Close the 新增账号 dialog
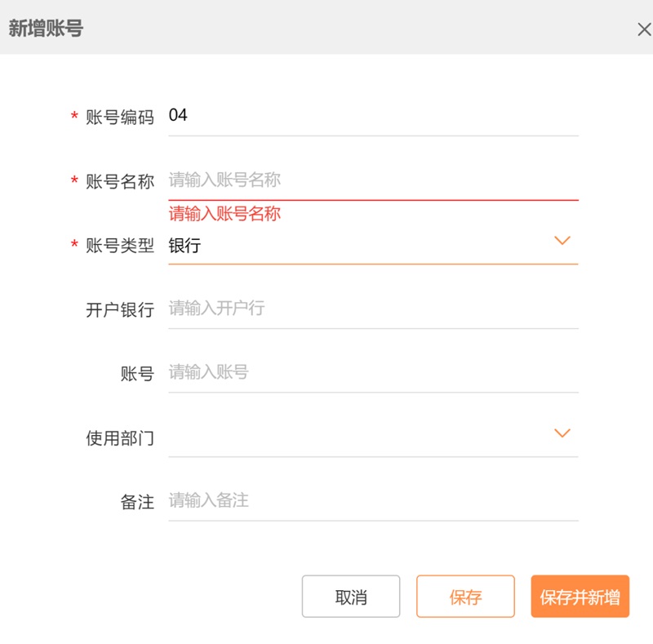 click(x=643, y=29)
